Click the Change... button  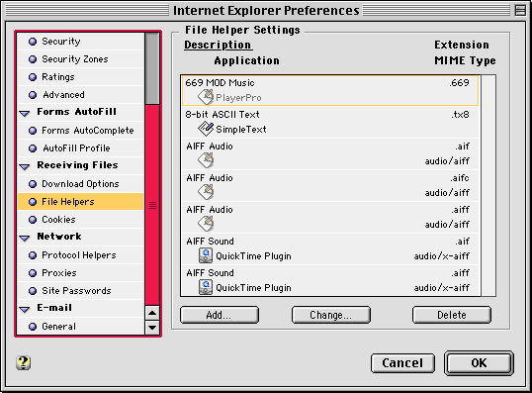point(331,315)
